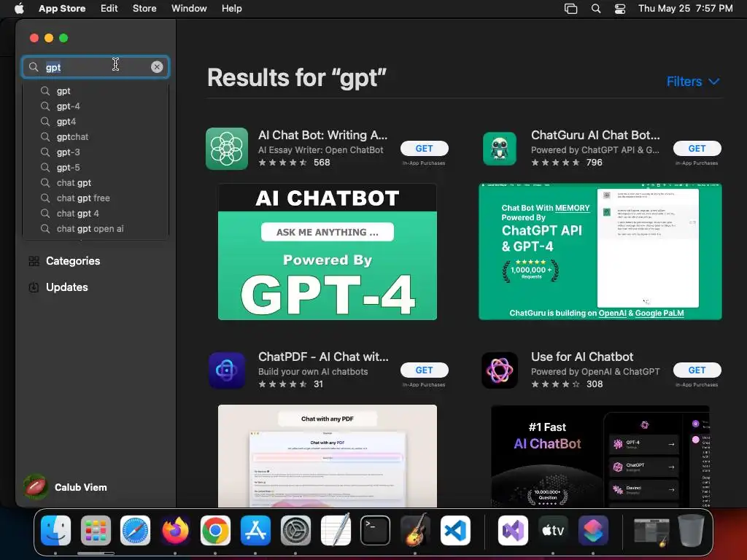Expand the Filters dropdown
The image size is (747, 560).
point(693,82)
